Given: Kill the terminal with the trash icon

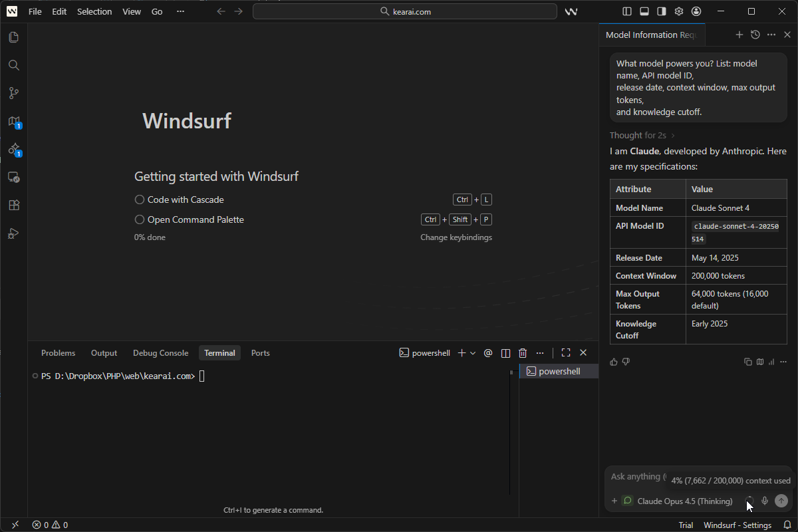Looking at the screenshot, I should point(523,353).
